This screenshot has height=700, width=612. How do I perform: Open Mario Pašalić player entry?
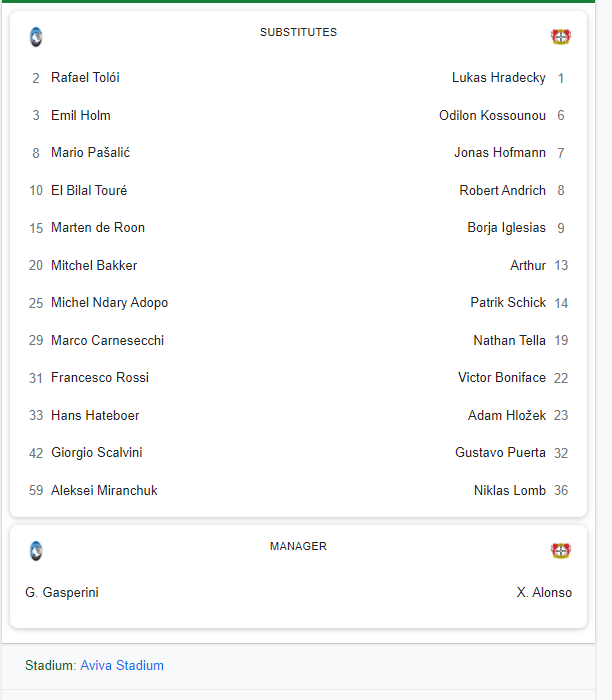pos(90,153)
